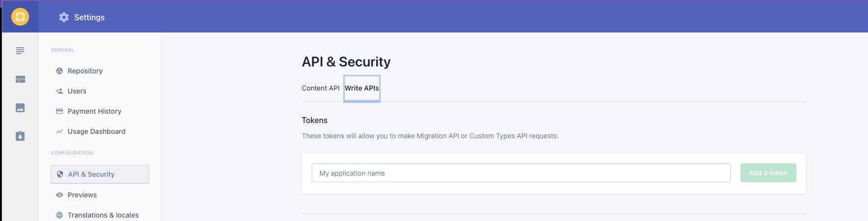Click the shield icon for API & Security

point(60,174)
